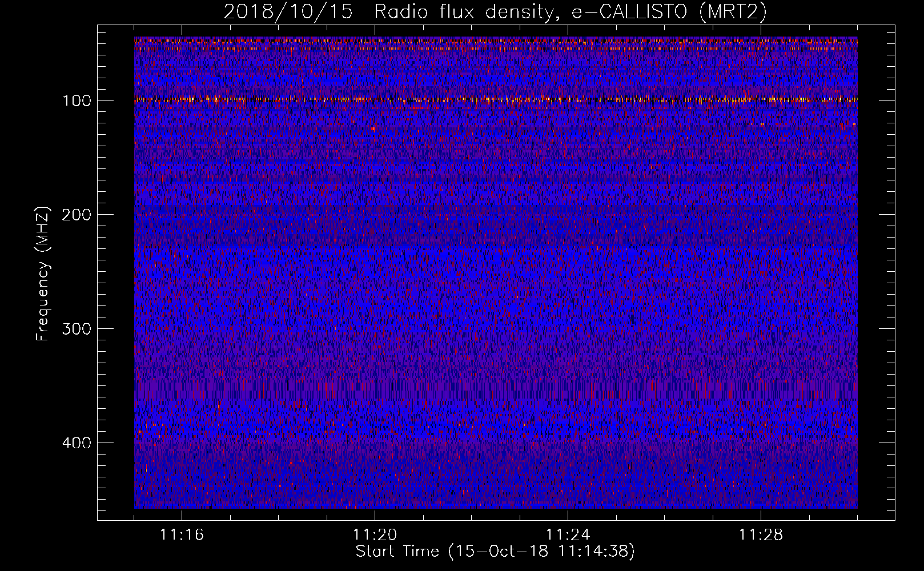The image size is (924, 571).
Task: Click the 11:20 time tick label
Action: coord(375,535)
